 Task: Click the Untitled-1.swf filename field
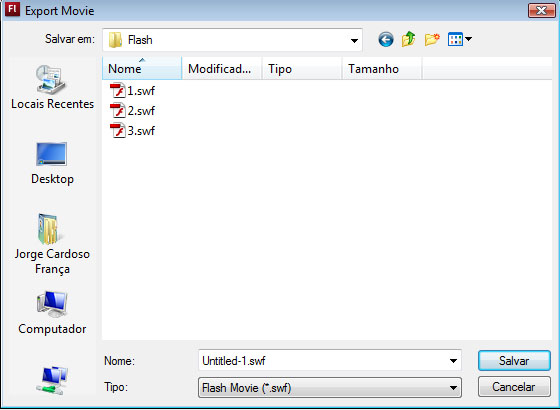tap(330, 361)
